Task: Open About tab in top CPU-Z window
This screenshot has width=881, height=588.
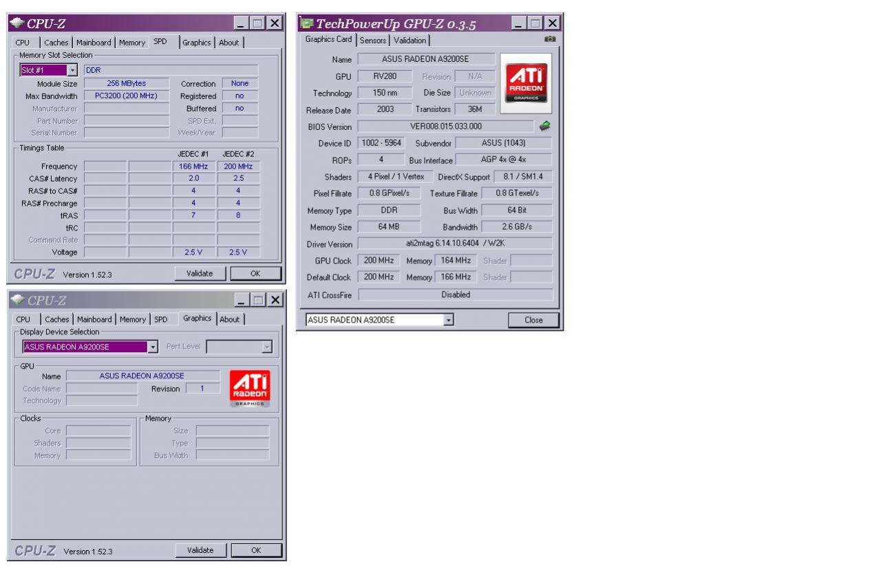Action: pyautogui.click(x=229, y=43)
